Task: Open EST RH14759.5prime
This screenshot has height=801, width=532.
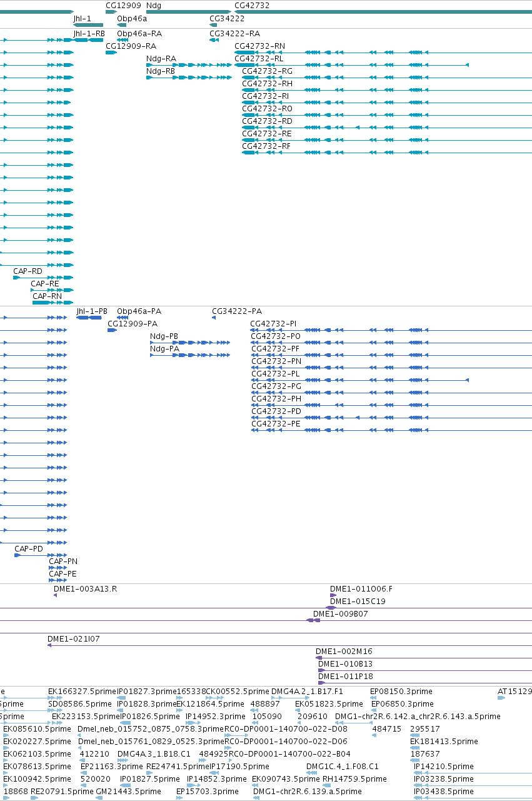Action: pos(354,778)
